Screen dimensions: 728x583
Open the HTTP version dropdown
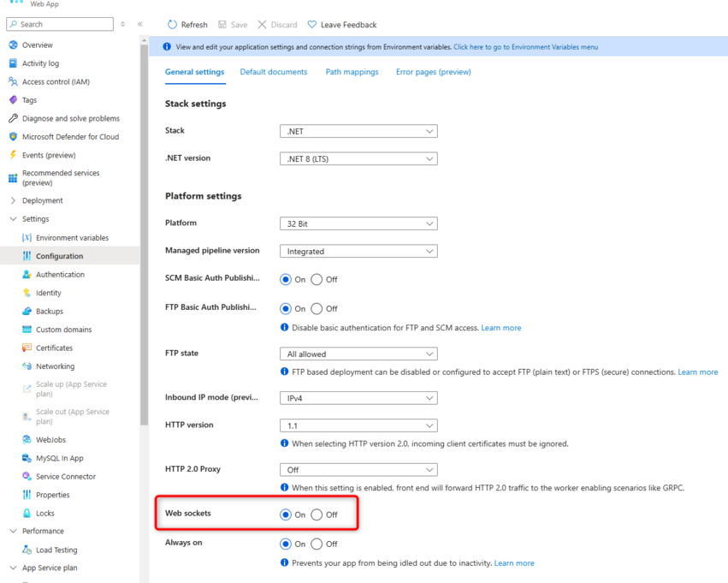click(358, 425)
